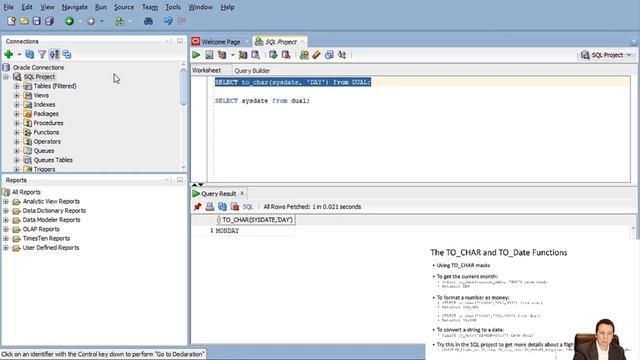The image size is (640, 360).
Task: Click the Forward navigation button
Action: (91, 21)
